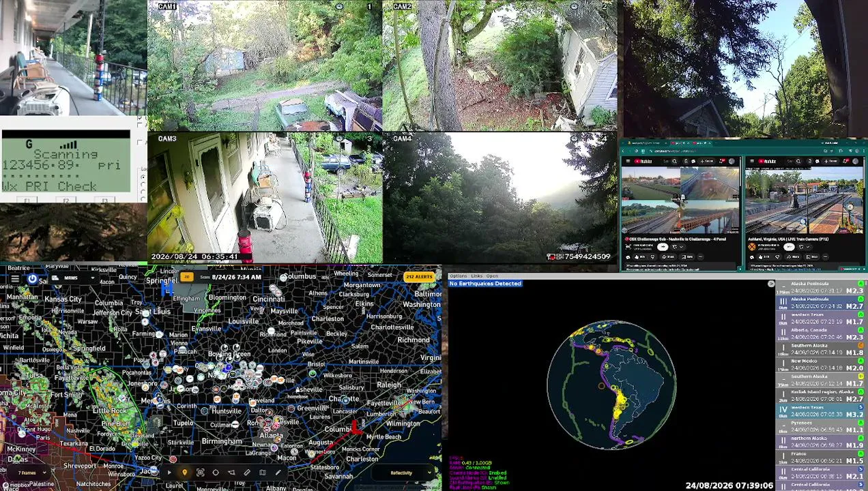The height and width of the screenshot is (491, 868).
Task: Click the No Earthquakes Detected banner
Action: coord(485,284)
